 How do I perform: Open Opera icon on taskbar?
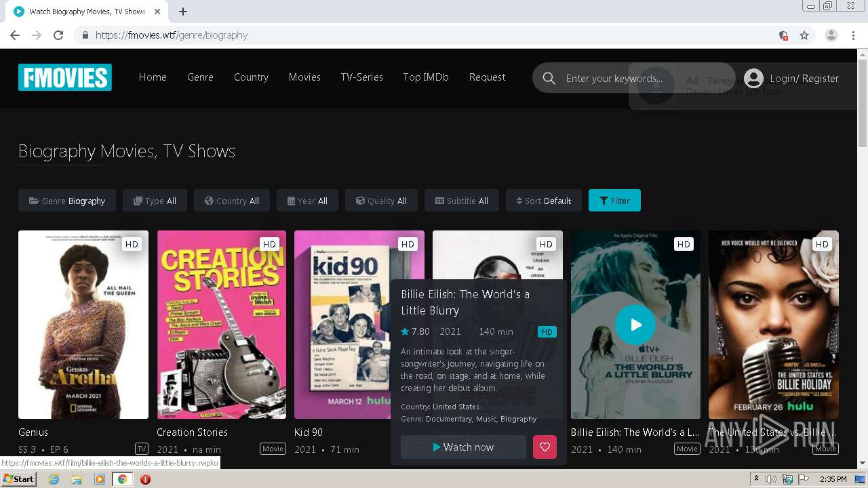[145, 479]
